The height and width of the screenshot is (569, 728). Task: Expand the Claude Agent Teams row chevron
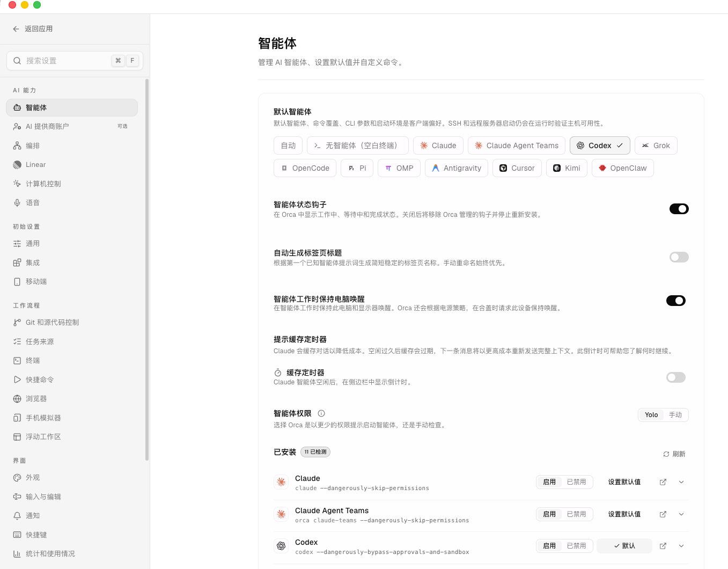pos(681,514)
